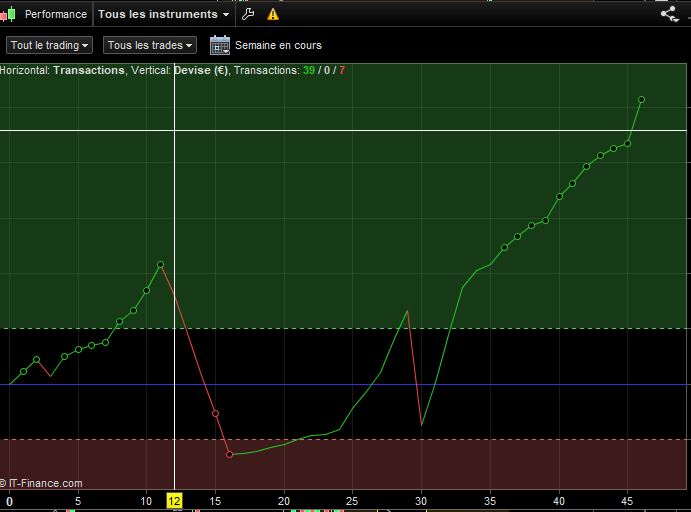Click the lowest data point at transaction 16
691x512 pixels.
point(229,454)
